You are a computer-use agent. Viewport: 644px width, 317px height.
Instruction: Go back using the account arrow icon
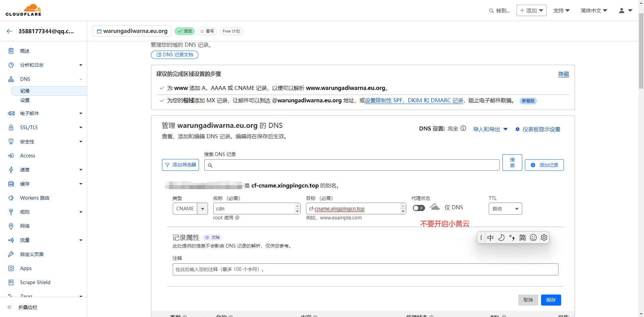(9, 31)
